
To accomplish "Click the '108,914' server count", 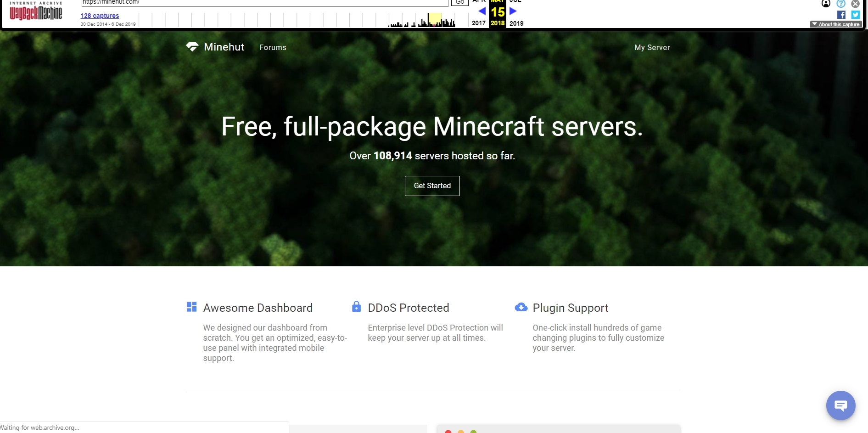I will click(393, 156).
